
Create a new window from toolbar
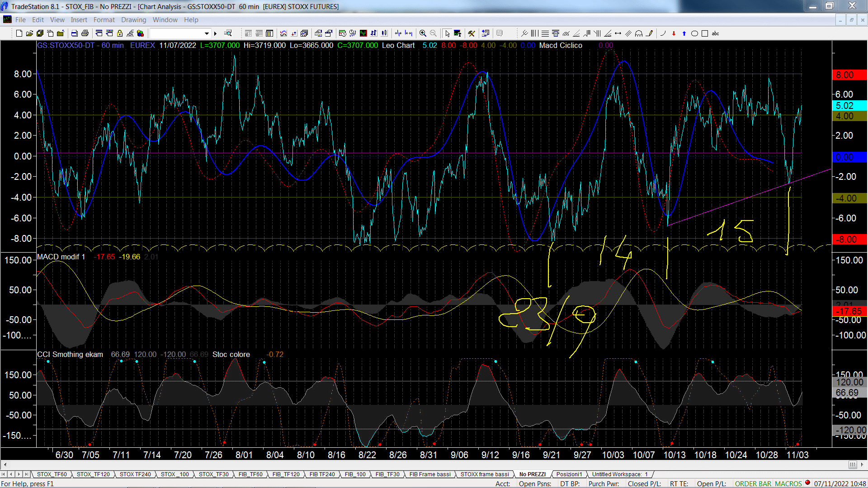(x=19, y=33)
